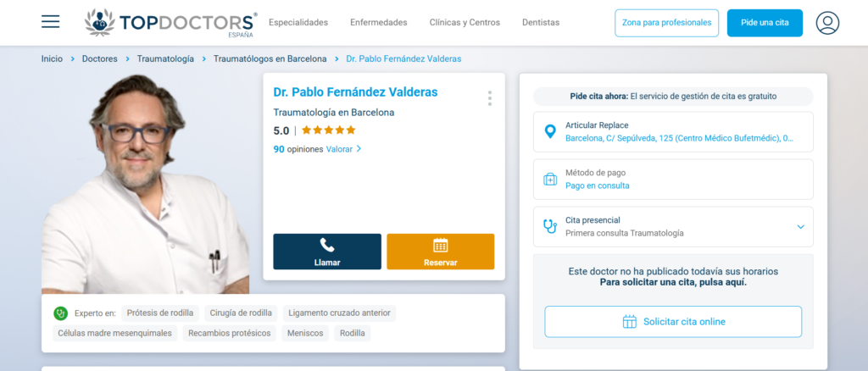Go to Clínicas y Centros
This screenshot has width=868, height=371.
pos(465,23)
